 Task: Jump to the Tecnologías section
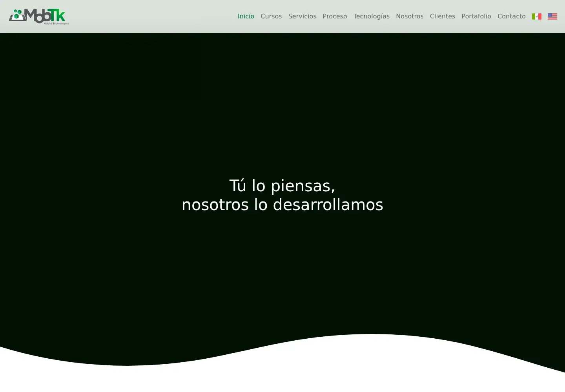371,16
